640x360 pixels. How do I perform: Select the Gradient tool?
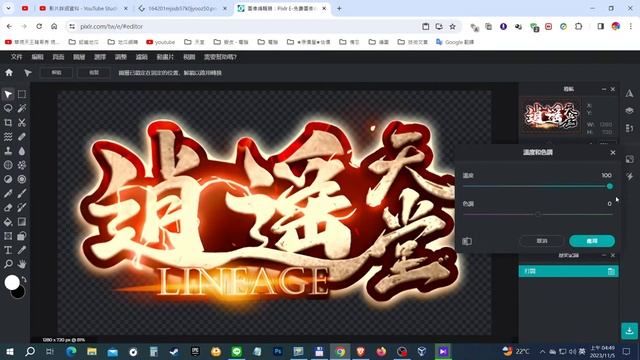pyautogui.click(x=22, y=222)
